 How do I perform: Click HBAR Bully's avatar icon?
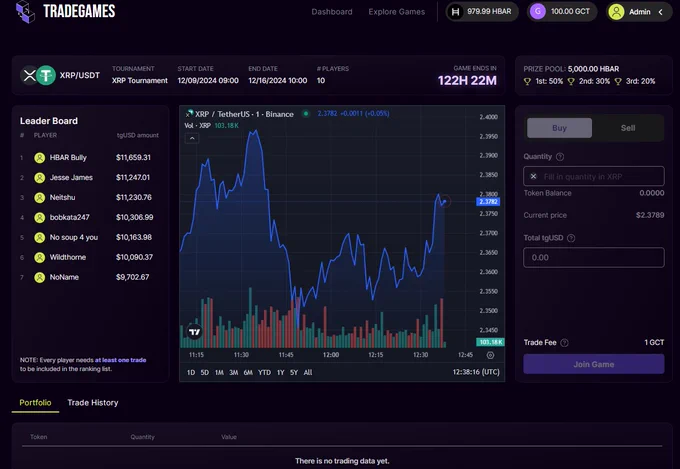(39, 157)
